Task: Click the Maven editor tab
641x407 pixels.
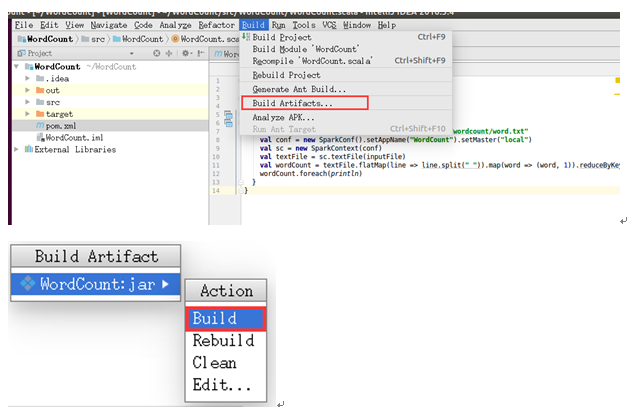Action: pyautogui.click(x=225, y=54)
